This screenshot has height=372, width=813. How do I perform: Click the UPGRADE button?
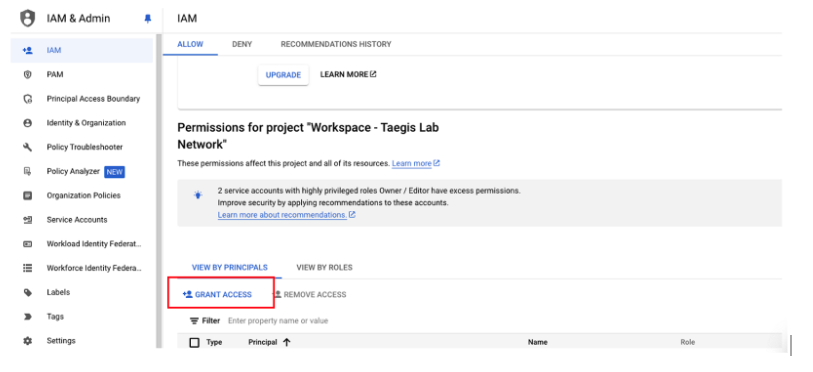[x=283, y=75]
